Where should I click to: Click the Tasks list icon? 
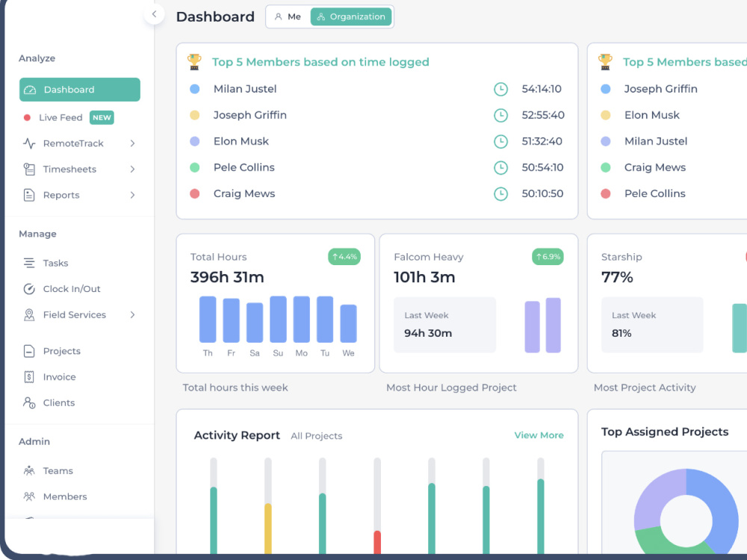click(29, 263)
